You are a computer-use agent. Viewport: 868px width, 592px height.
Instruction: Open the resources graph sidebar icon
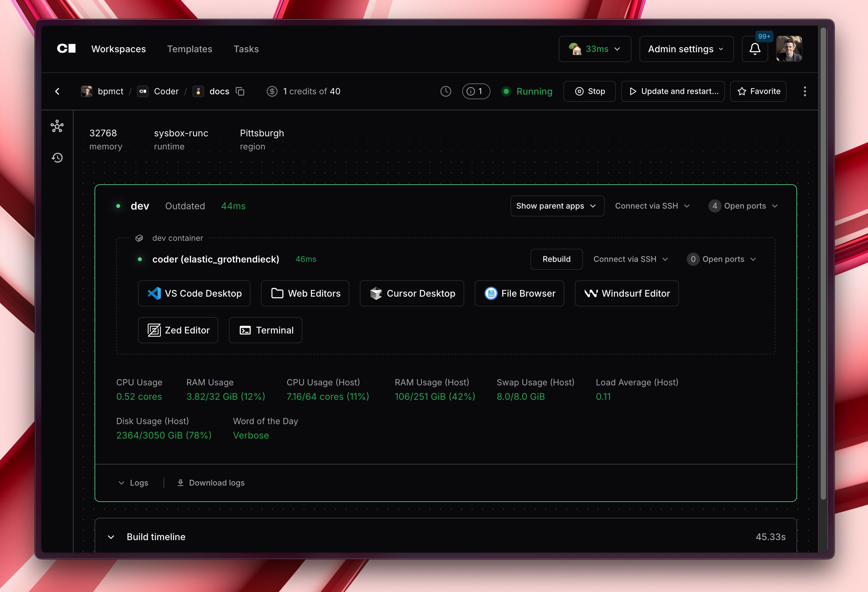57,126
